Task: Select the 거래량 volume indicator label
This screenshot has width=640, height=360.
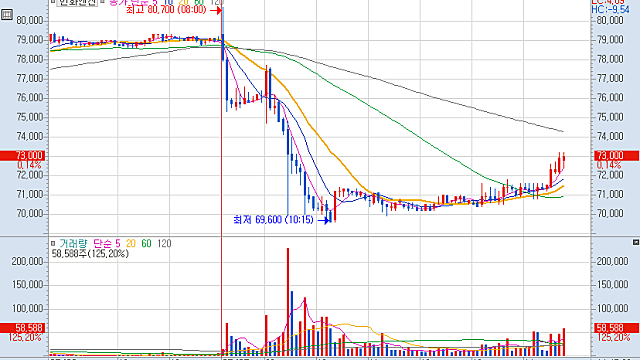Action: [x=73, y=244]
